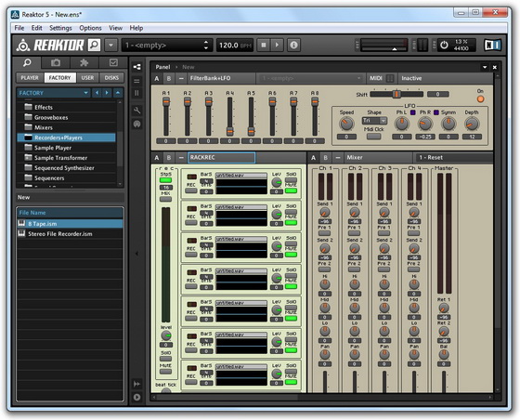The height and width of the screenshot is (420, 520).
Task: Start playback with the play button
Action: [x=278, y=45]
